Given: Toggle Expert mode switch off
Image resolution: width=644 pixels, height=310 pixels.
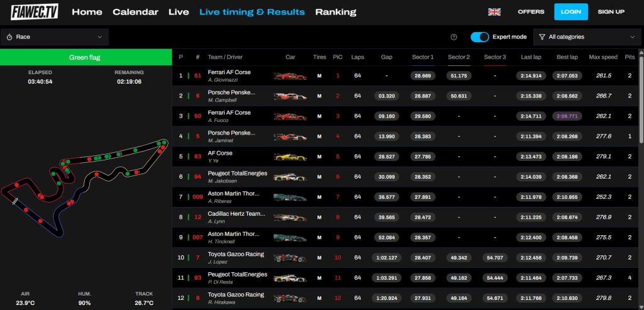Looking at the screenshot, I should pyautogui.click(x=480, y=37).
